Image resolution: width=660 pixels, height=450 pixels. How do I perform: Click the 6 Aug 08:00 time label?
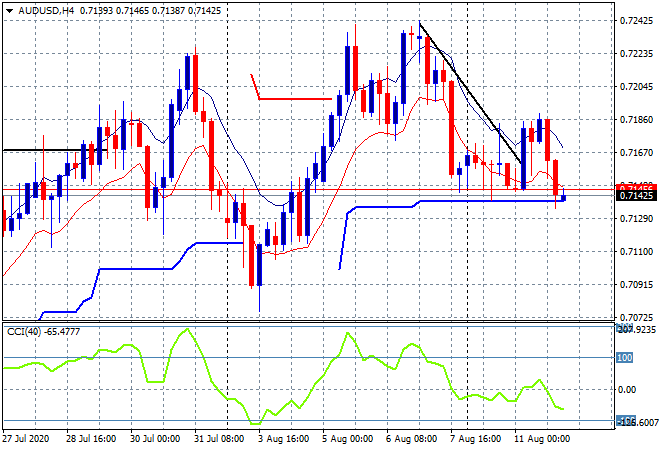coord(412,439)
